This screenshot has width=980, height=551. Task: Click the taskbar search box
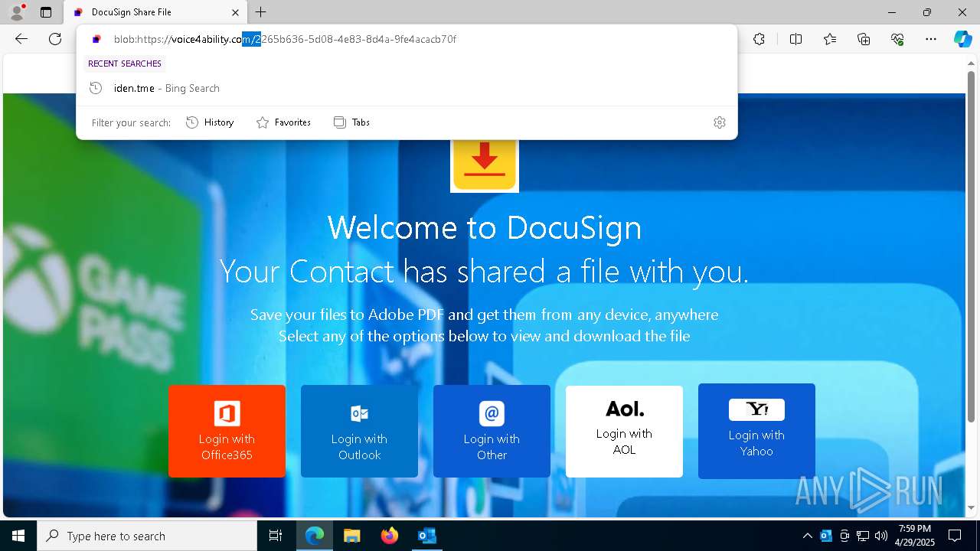click(x=147, y=536)
